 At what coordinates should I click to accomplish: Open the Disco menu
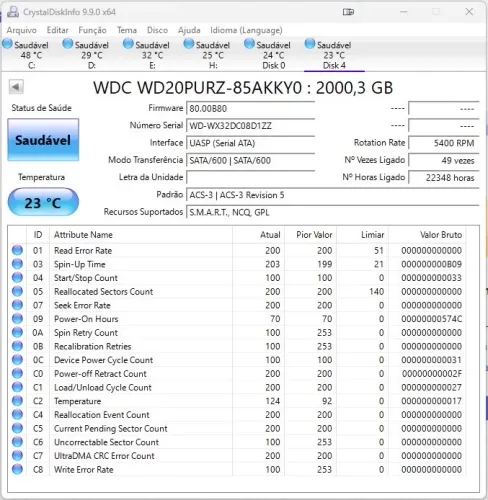tap(157, 30)
